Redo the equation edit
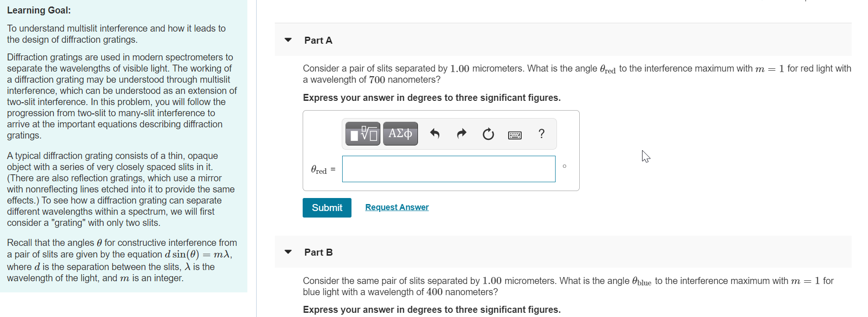 (x=461, y=133)
